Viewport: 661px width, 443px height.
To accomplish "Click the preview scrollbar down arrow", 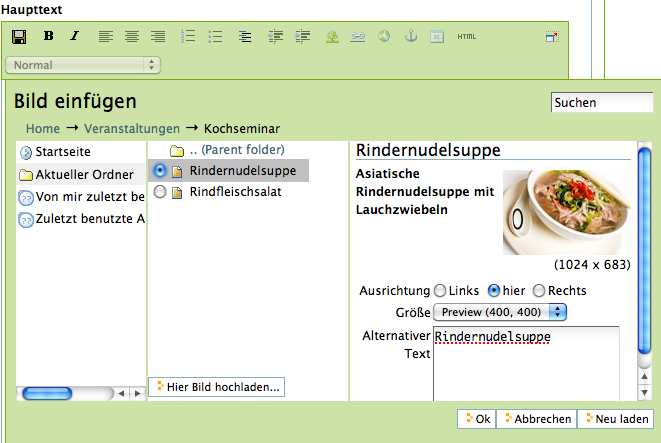I will (644, 393).
